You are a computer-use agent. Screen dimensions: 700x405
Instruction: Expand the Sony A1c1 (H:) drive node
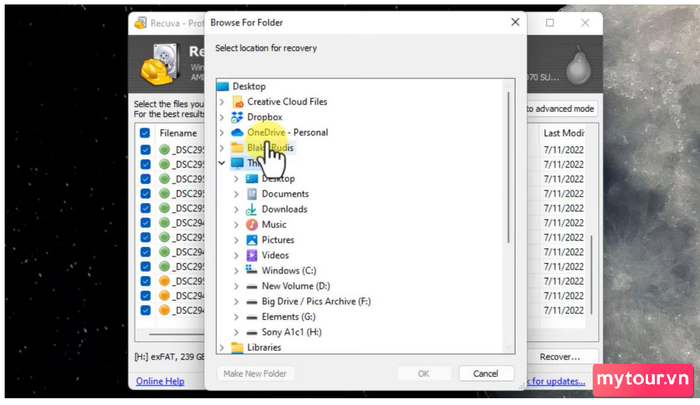[x=236, y=332]
